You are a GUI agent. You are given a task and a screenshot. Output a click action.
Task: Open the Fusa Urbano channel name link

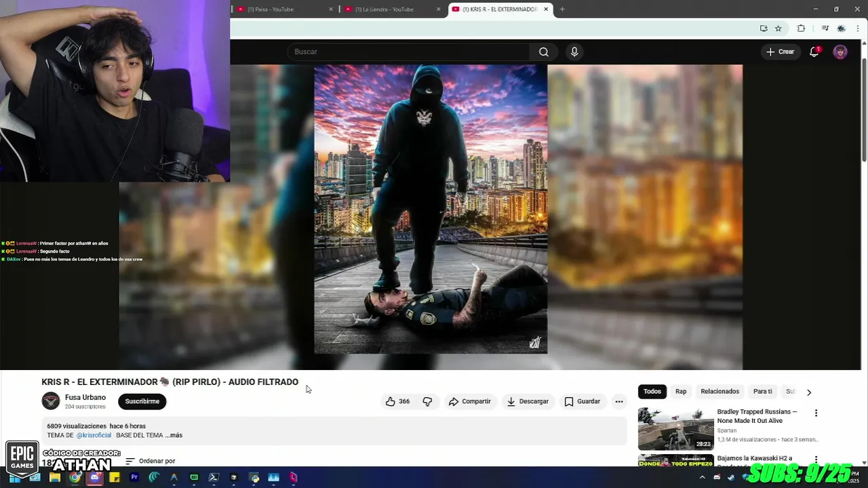point(85,397)
